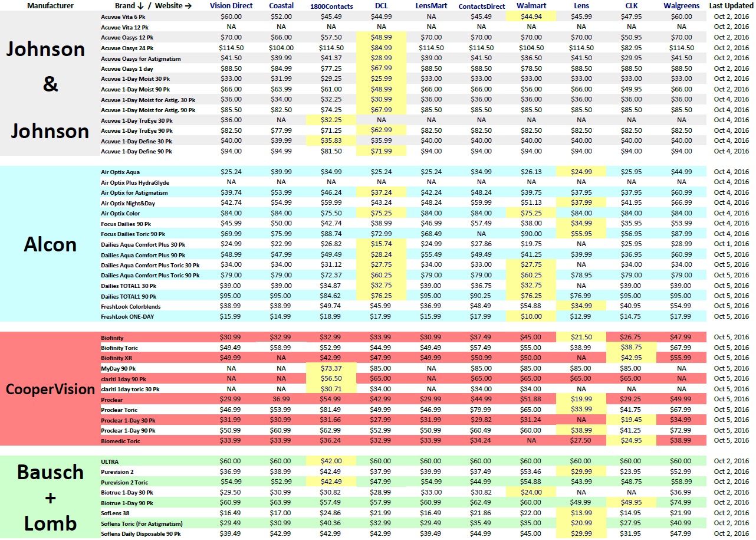Select the LensMart header link
This screenshot has height=540, width=756.
[x=430, y=6]
